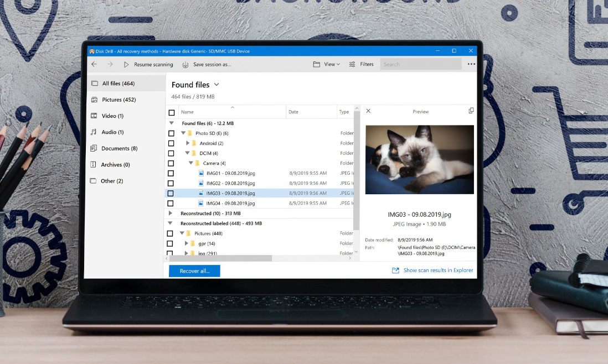
Task: Select the Archives category icon
Action: click(93, 164)
